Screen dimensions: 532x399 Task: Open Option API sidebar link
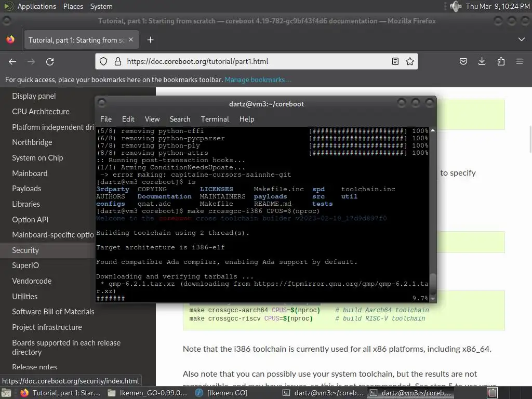click(x=30, y=220)
